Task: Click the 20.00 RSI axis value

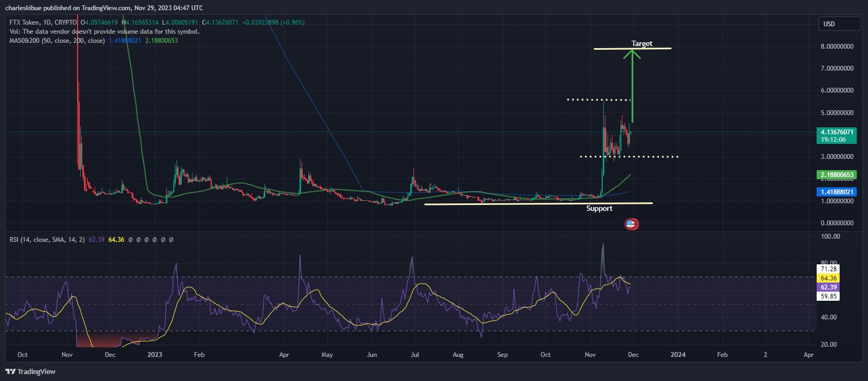Action: (x=828, y=345)
